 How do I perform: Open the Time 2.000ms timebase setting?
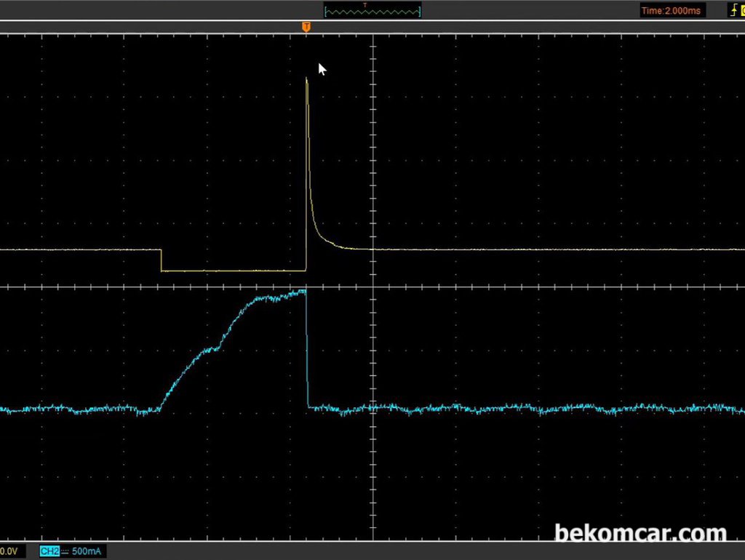point(671,10)
